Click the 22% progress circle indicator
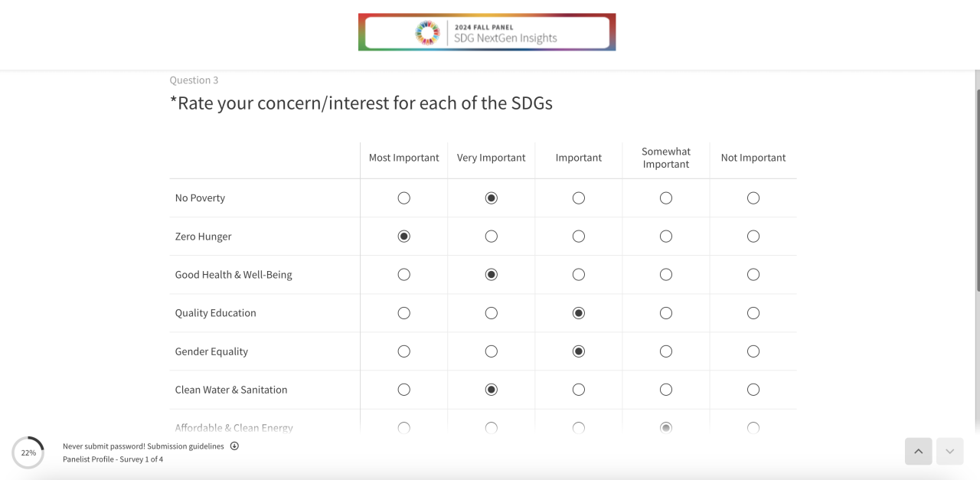 [x=28, y=452]
